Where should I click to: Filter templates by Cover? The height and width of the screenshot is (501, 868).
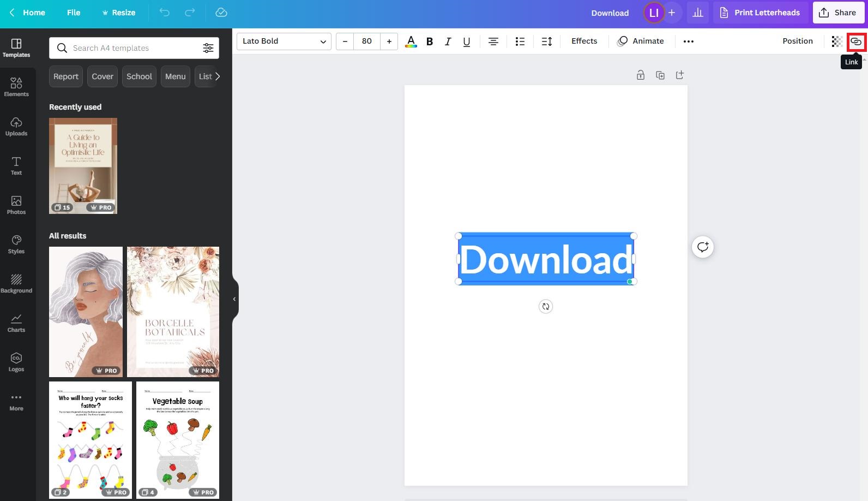tap(103, 76)
